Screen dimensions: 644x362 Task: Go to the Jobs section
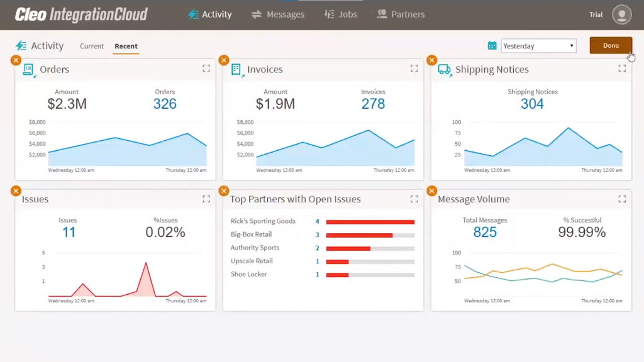click(x=340, y=14)
